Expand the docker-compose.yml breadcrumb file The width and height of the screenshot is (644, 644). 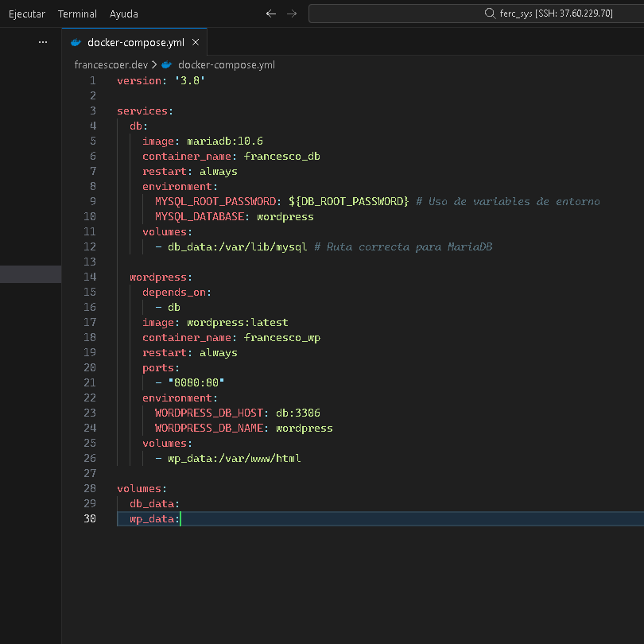[226, 64]
